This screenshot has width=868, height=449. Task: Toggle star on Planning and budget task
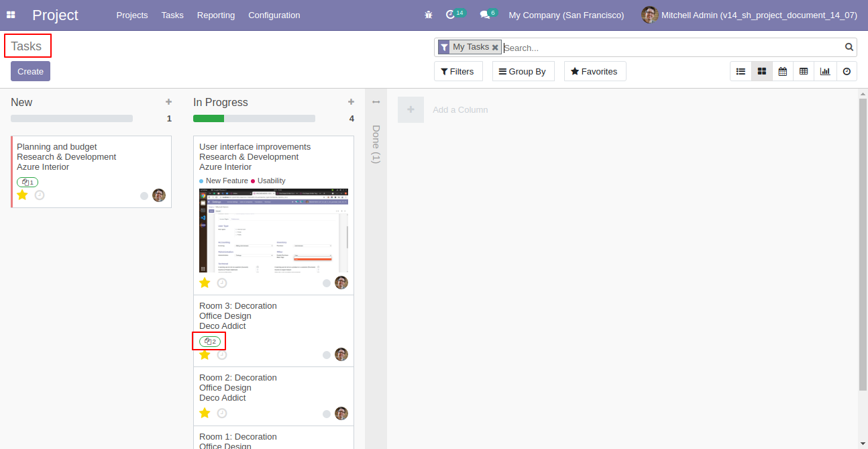tap(22, 195)
